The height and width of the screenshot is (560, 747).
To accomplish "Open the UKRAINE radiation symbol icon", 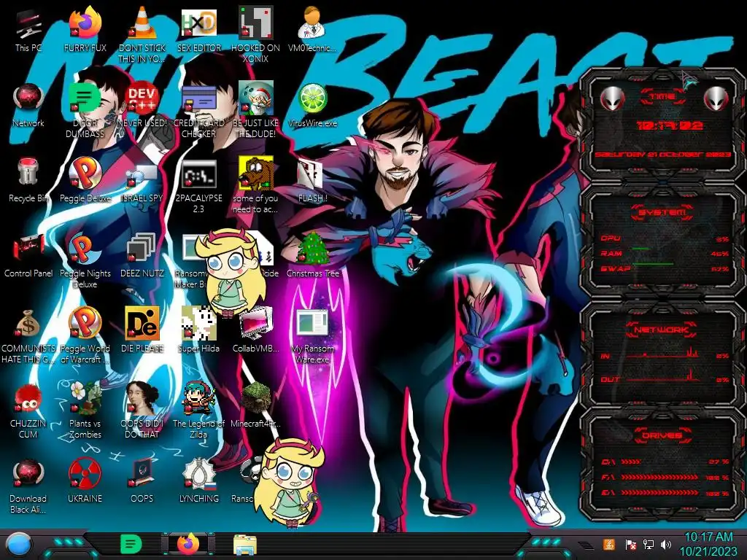I will point(85,481).
